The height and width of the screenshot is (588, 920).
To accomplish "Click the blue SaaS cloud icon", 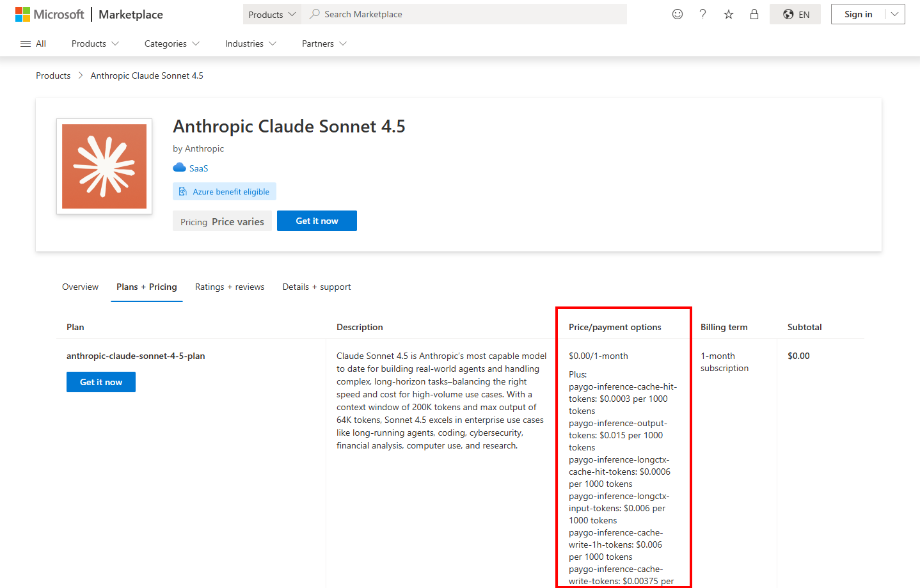I will 179,168.
